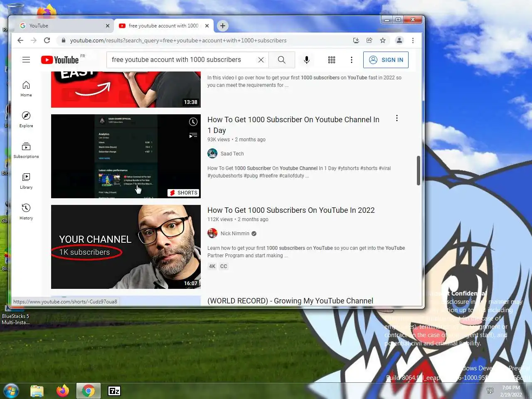Open 'How To Get 1000 Subscriber' in 1 Day title
This screenshot has height=399, width=532.
[293, 125]
